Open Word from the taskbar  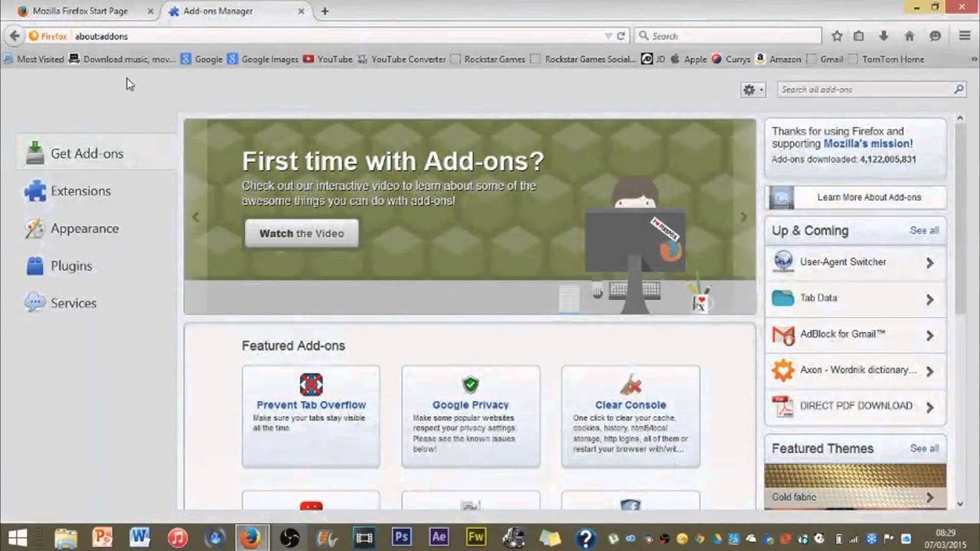point(139,537)
